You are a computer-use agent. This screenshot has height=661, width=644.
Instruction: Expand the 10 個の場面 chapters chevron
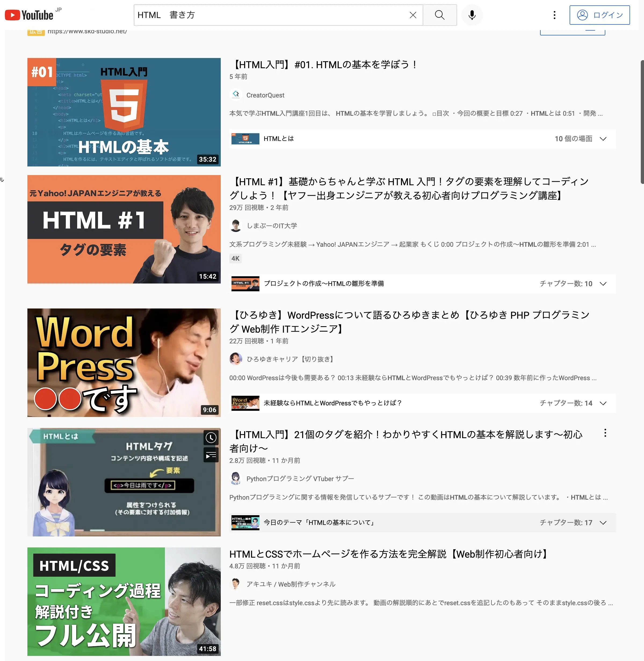(x=603, y=139)
